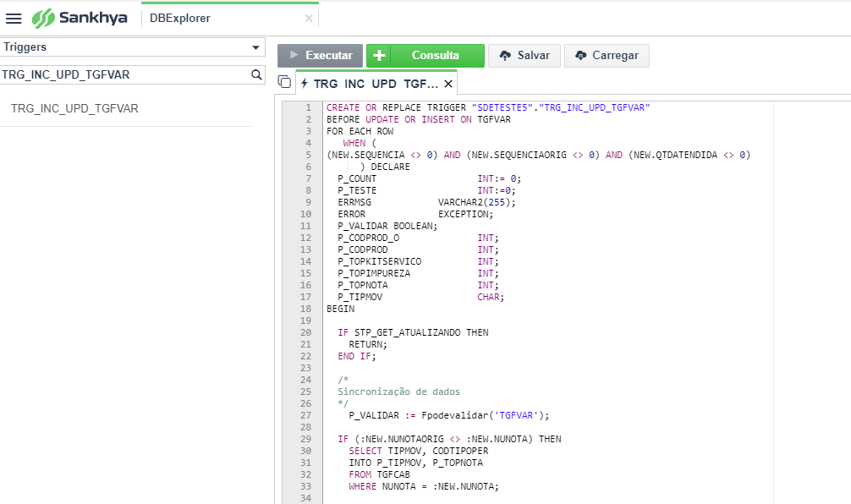Click the P_TOPIMPUREZA variable name
The width and height of the screenshot is (851, 504).
pyautogui.click(x=374, y=273)
